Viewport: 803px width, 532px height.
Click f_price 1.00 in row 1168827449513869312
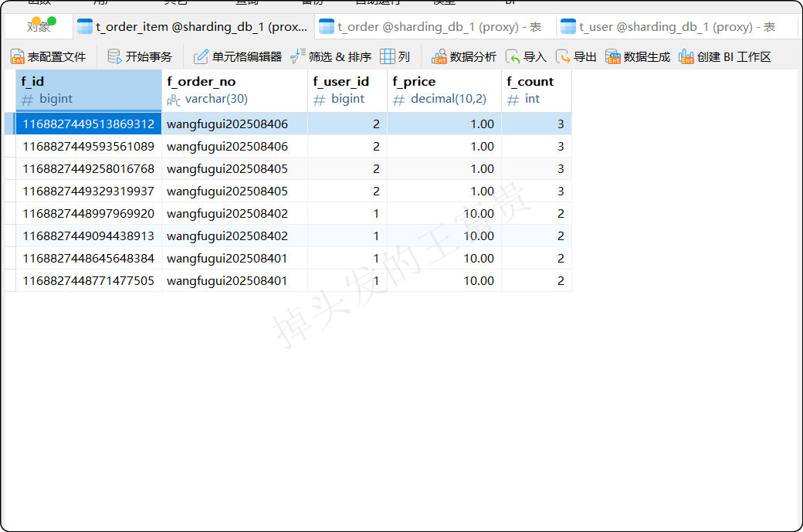(x=444, y=124)
